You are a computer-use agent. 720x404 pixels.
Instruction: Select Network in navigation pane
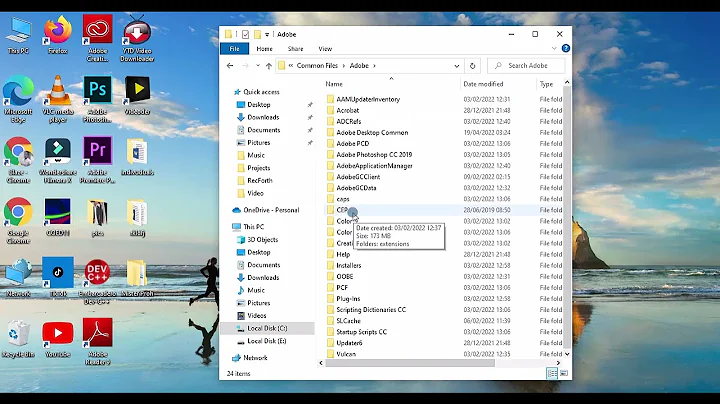[255, 358]
